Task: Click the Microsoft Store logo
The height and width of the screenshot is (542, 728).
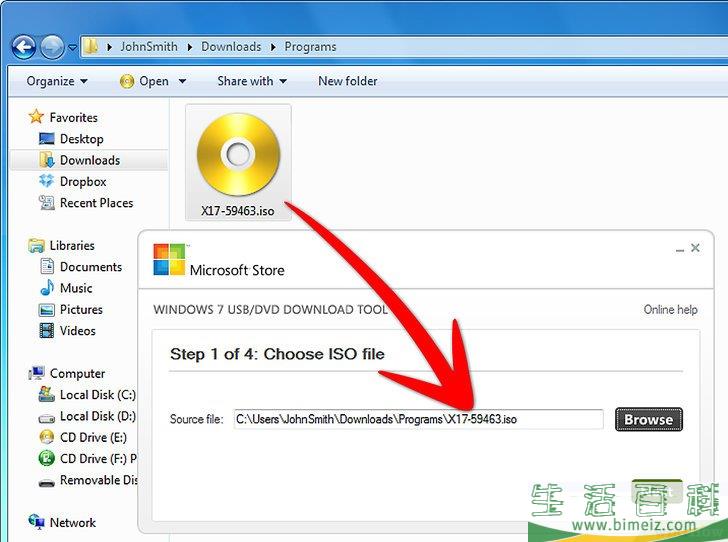Action: (x=169, y=259)
